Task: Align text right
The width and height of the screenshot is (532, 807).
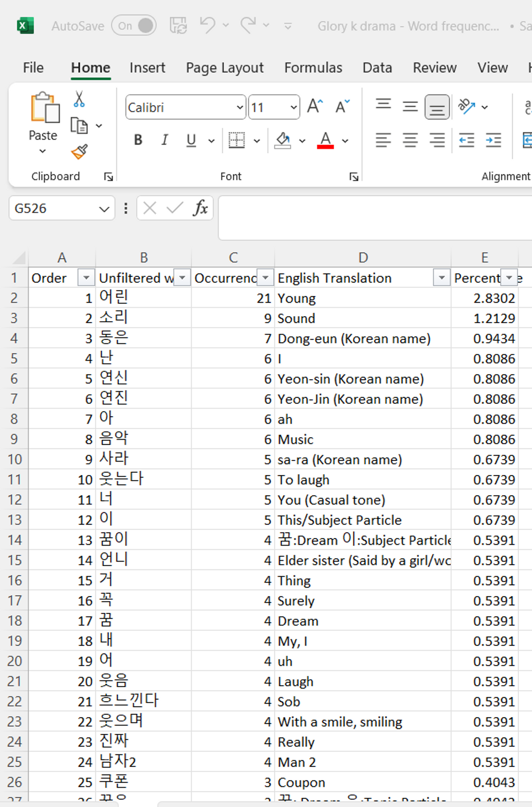Action: (437, 140)
